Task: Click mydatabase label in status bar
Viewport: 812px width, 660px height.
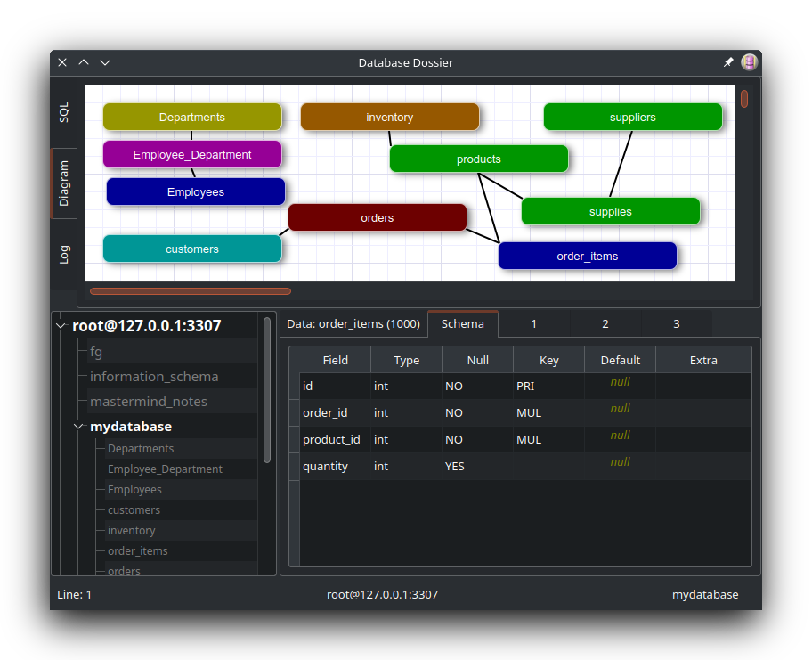Action: 705,594
